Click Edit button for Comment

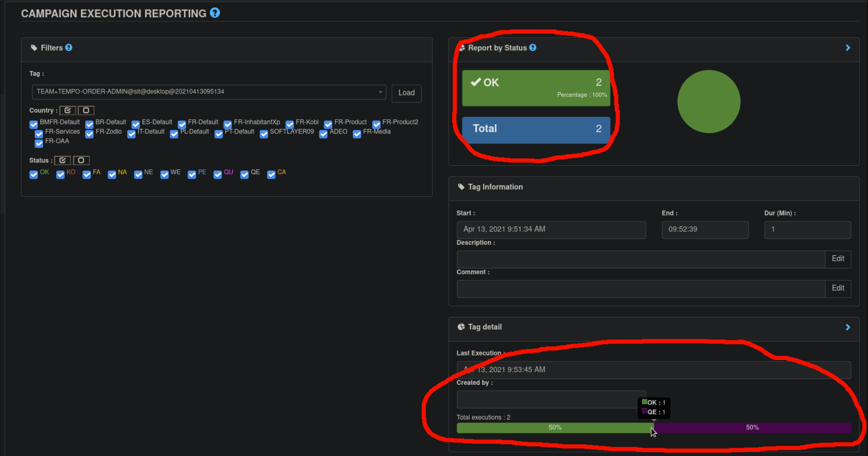[x=838, y=288]
